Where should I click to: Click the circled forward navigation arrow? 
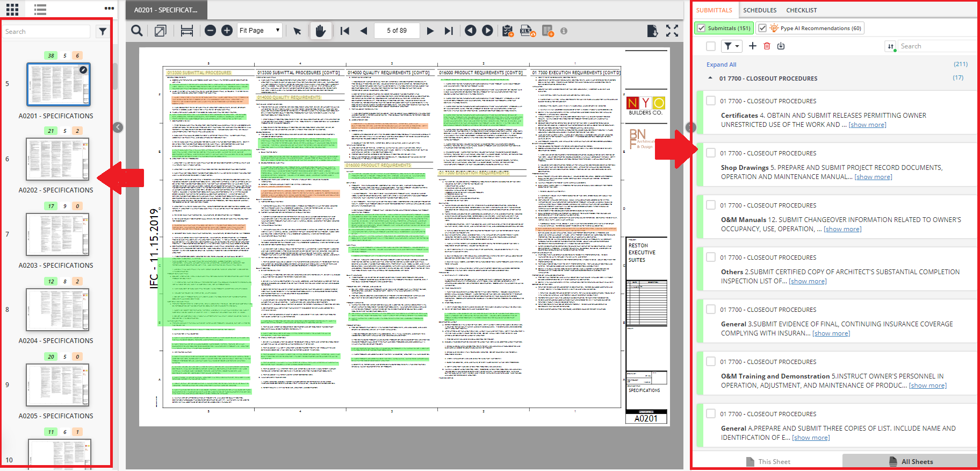(x=487, y=31)
